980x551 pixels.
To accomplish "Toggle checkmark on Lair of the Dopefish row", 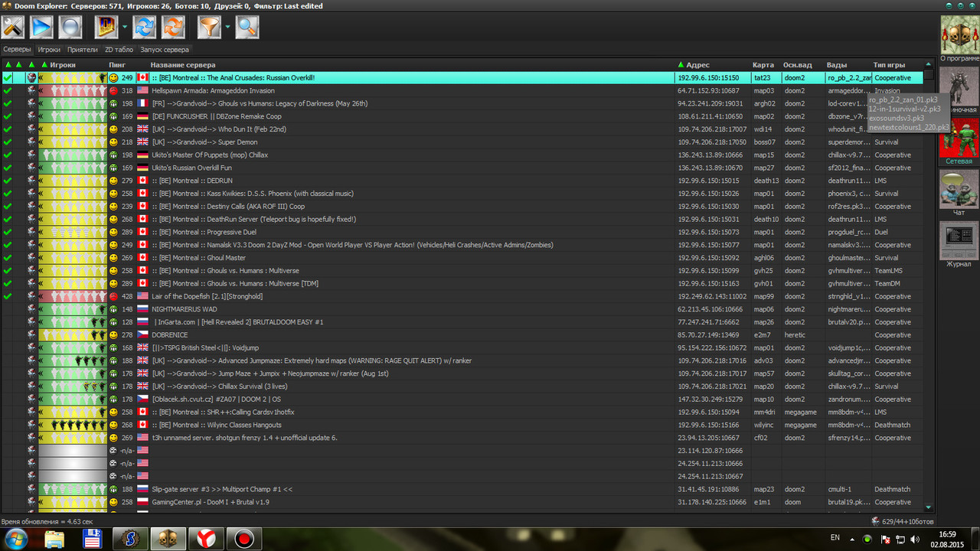I will click(x=7, y=296).
